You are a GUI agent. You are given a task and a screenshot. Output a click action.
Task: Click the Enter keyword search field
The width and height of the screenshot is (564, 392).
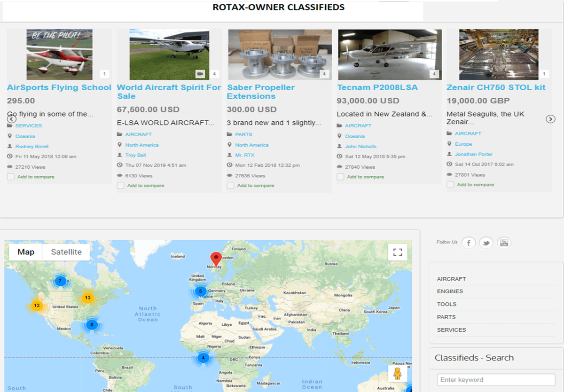[496, 380]
